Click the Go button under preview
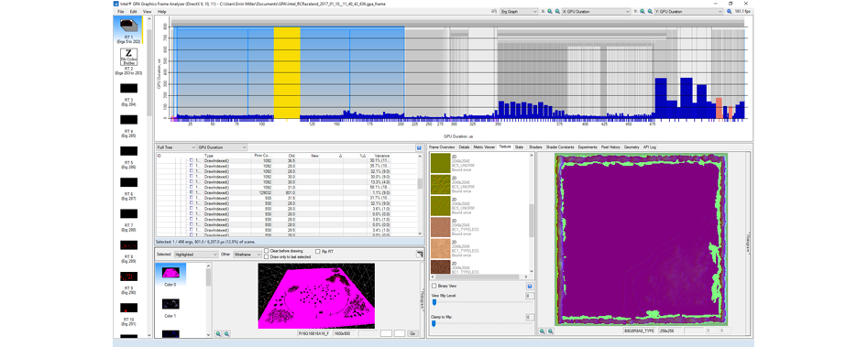This screenshot has width=868, height=347. [x=412, y=334]
